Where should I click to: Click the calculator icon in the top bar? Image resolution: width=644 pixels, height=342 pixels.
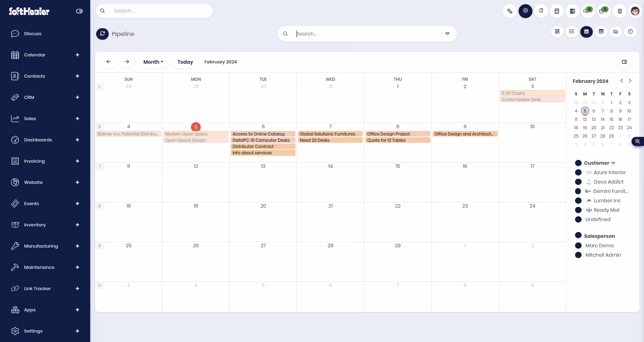557,11
